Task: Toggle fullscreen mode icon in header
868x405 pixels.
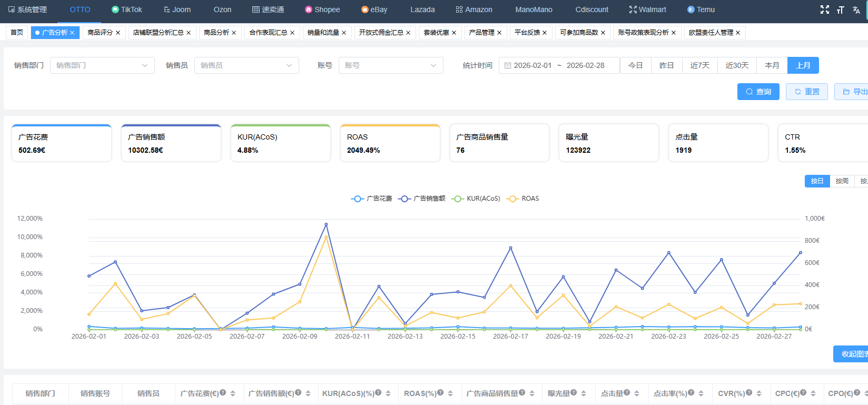Action: 824,9
